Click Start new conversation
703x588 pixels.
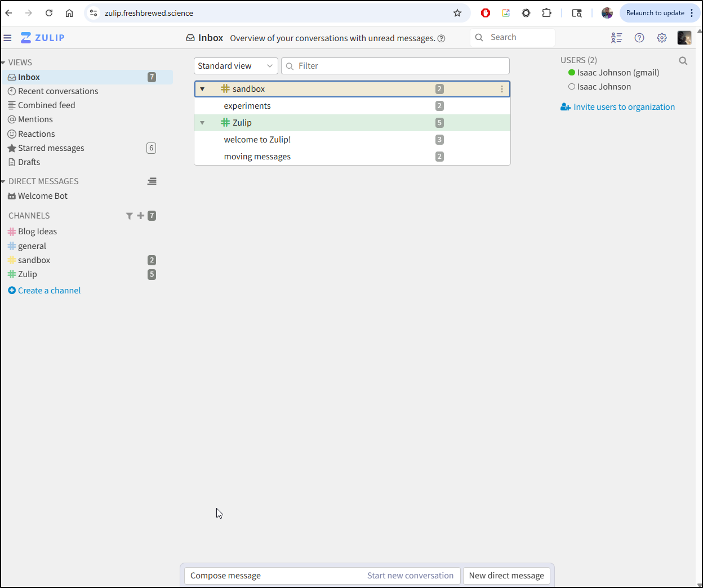[410, 576]
